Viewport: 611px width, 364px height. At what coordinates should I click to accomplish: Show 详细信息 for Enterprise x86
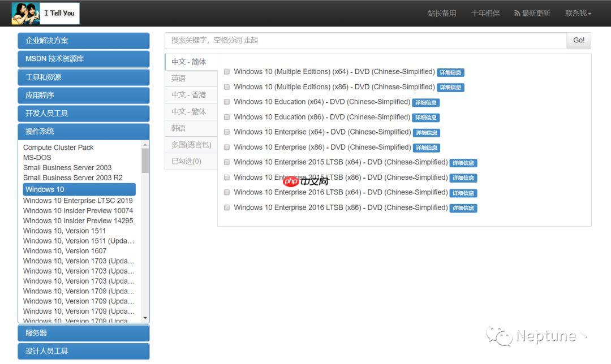click(427, 148)
